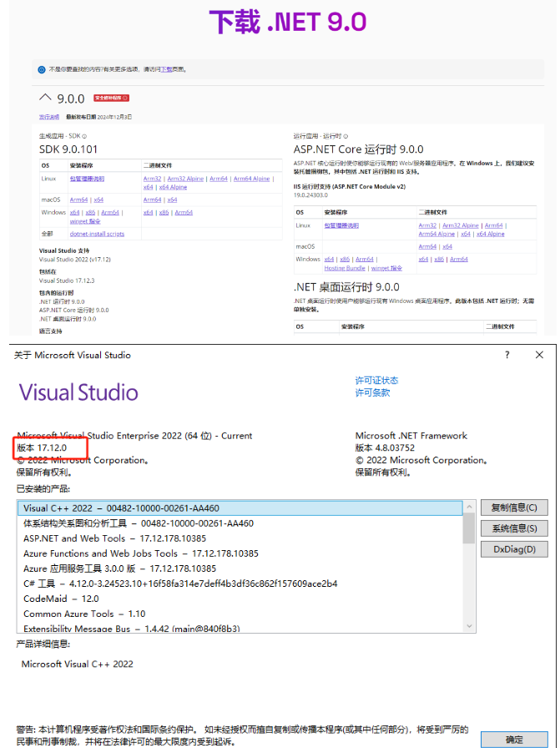The image size is (560, 748).
Task: Download ASP.NET Core Linux Arm64 Alpine binary
Action: 436,234
